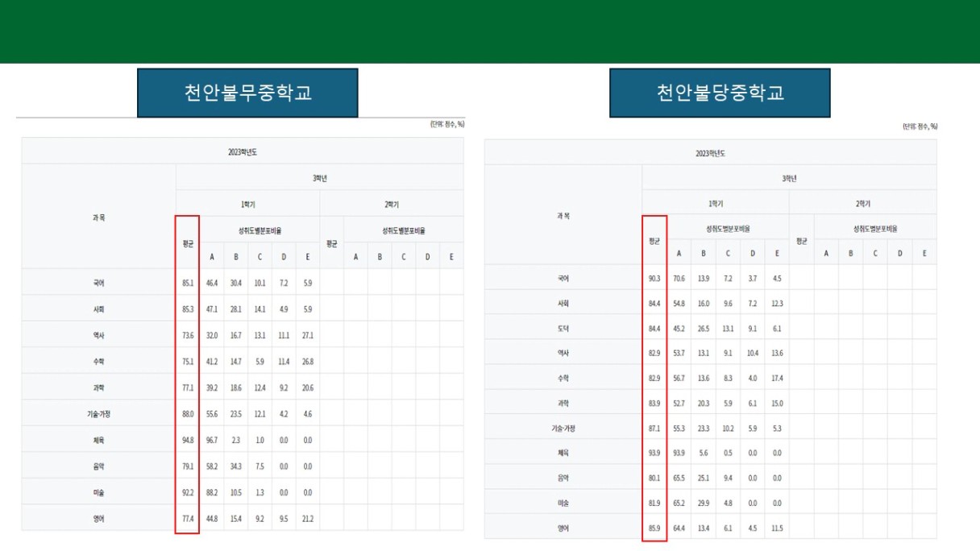Select 도덕 average 84.4 in 천안불당중학교 table
Image resolution: width=980 pixels, height=551 pixels.
(654, 329)
